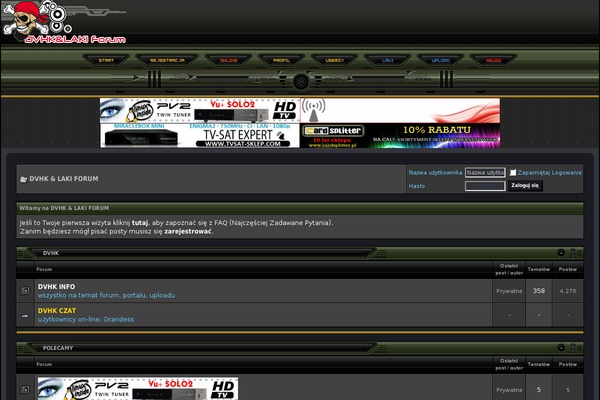Screen dimensions: 600x400
Task: Click the folder icon beside DVHK & LAKI FORUM
Action: click(x=24, y=179)
